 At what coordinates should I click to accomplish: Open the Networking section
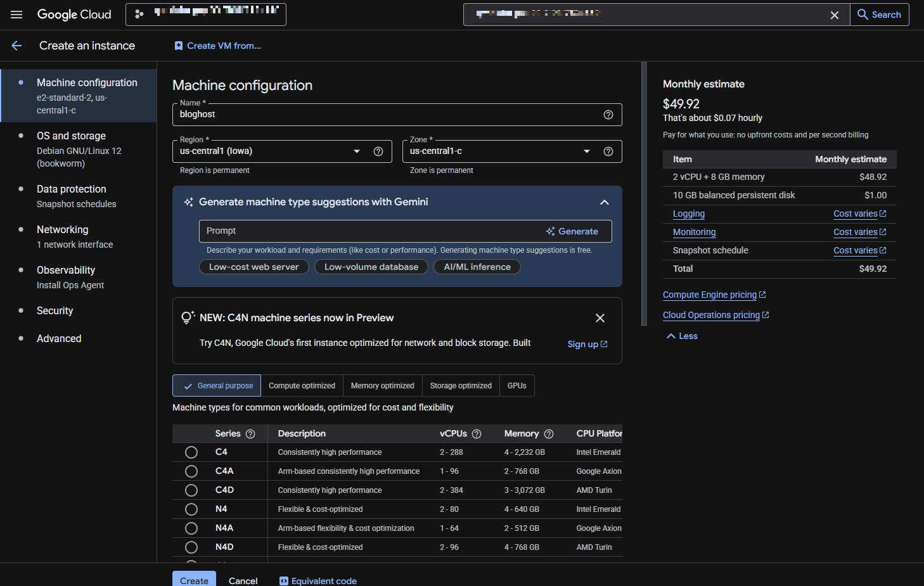pos(79,237)
